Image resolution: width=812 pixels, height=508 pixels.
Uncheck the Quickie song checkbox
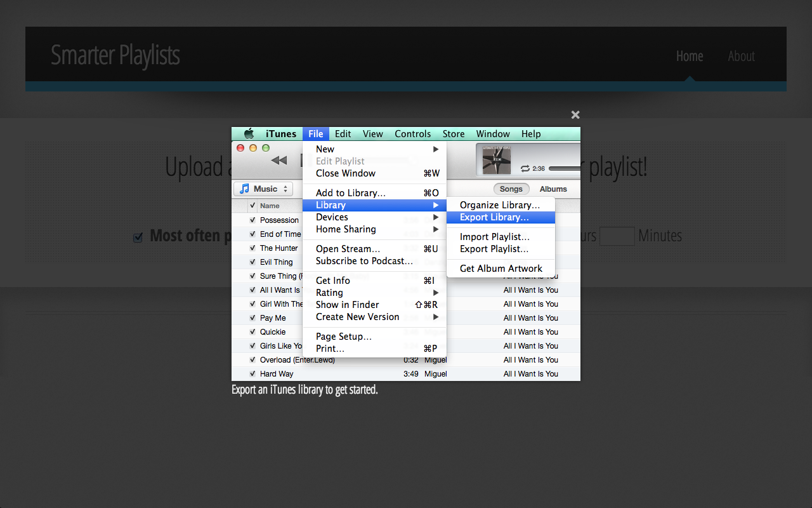pos(252,331)
